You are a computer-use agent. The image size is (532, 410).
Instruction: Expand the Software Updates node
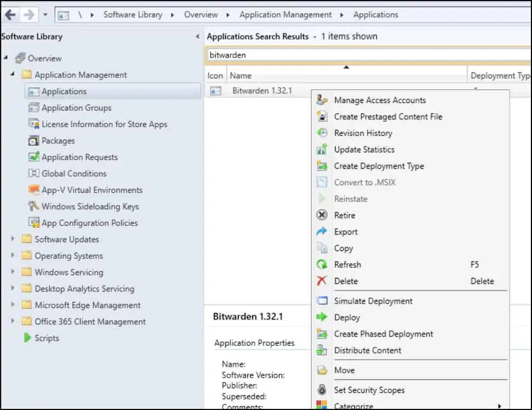[12, 239]
